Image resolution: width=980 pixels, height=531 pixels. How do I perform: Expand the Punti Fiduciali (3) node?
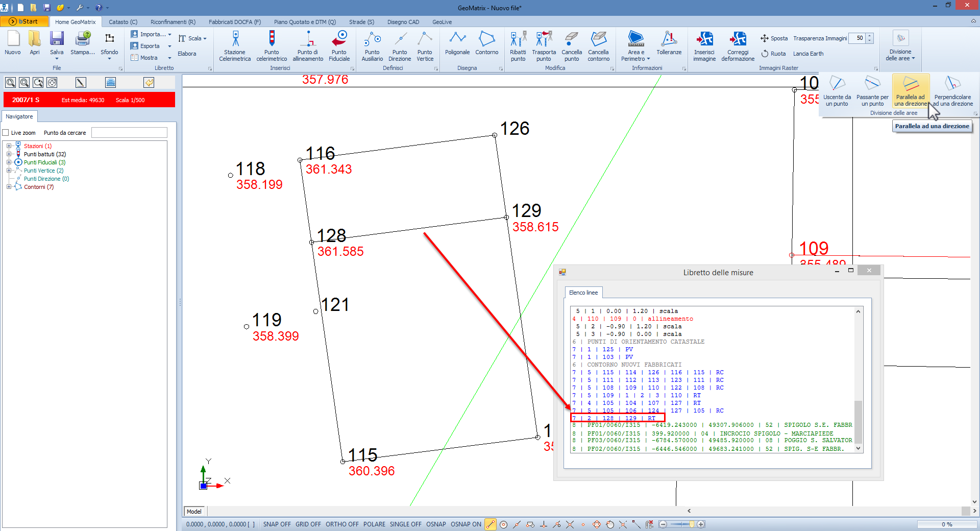[9, 162]
